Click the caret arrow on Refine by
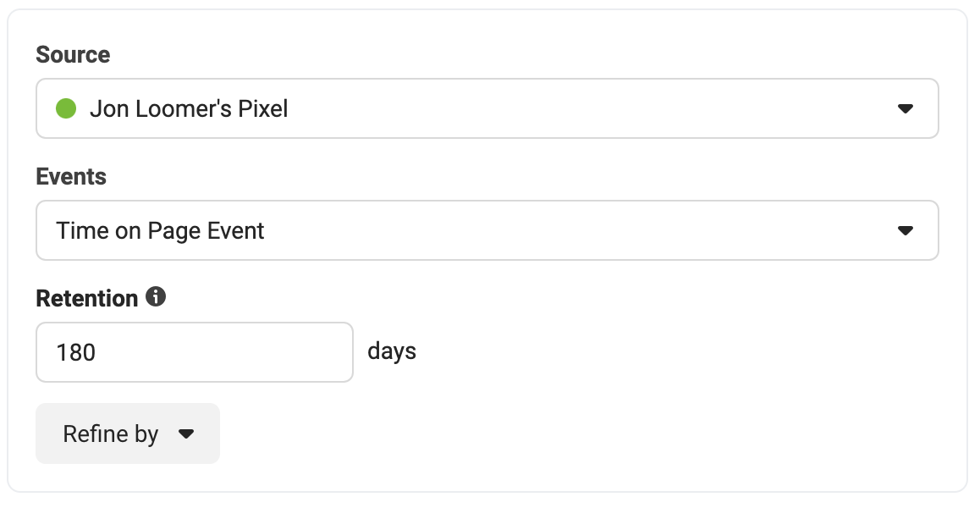 pyautogui.click(x=185, y=433)
